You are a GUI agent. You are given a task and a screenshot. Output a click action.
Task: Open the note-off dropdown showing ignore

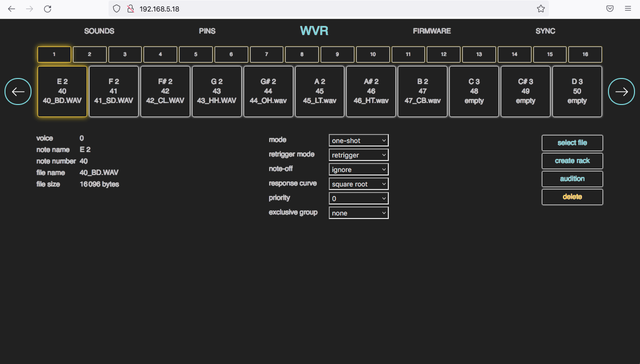359,169
